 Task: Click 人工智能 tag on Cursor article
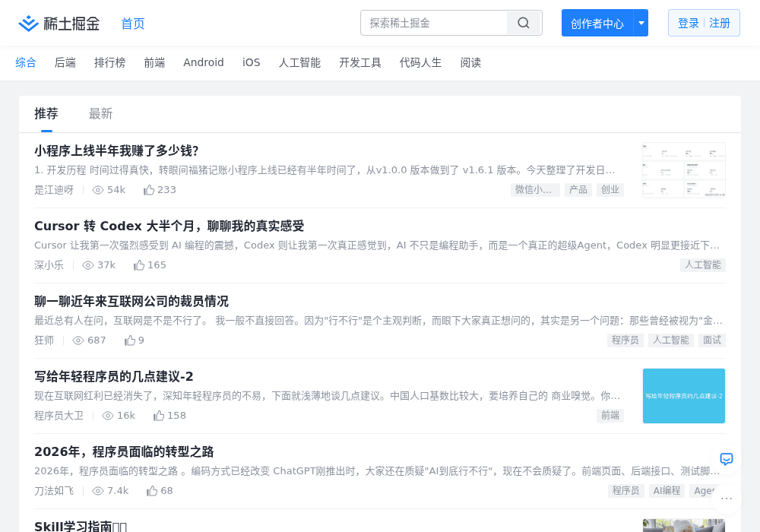[703, 265]
